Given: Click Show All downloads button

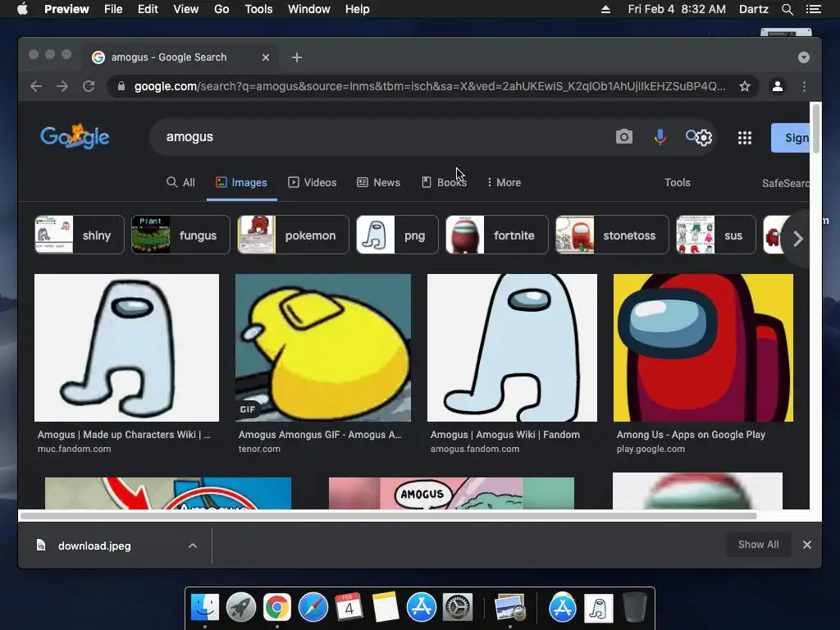Looking at the screenshot, I should pyautogui.click(x=758, y=545).
